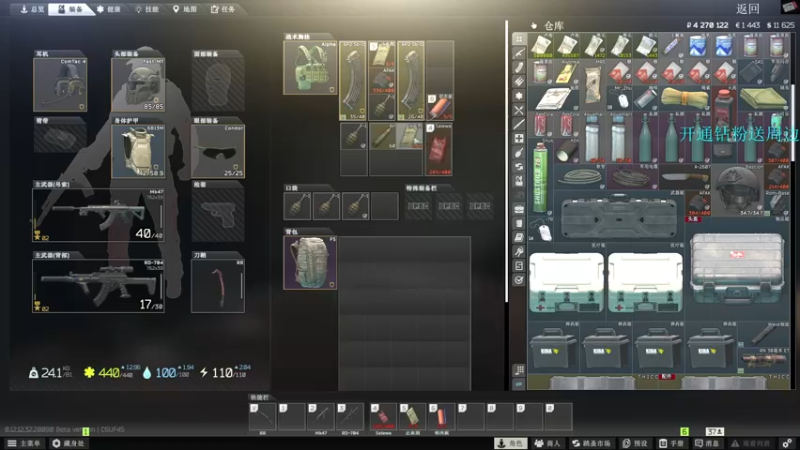Open the 技能 skills tab
The width and height of the screenshot is (800, 450).
pyautogui.click(x=147, y=9)
